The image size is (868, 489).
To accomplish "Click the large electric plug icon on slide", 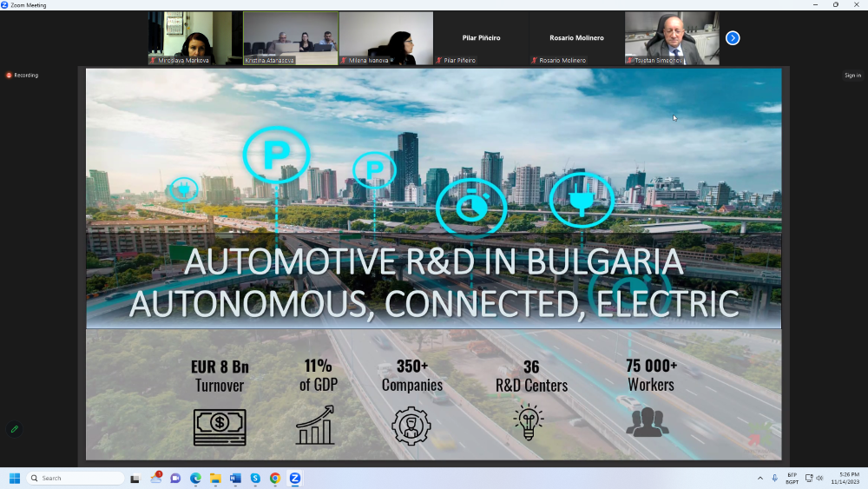I will pyautogui.click(x=582, y=201).
